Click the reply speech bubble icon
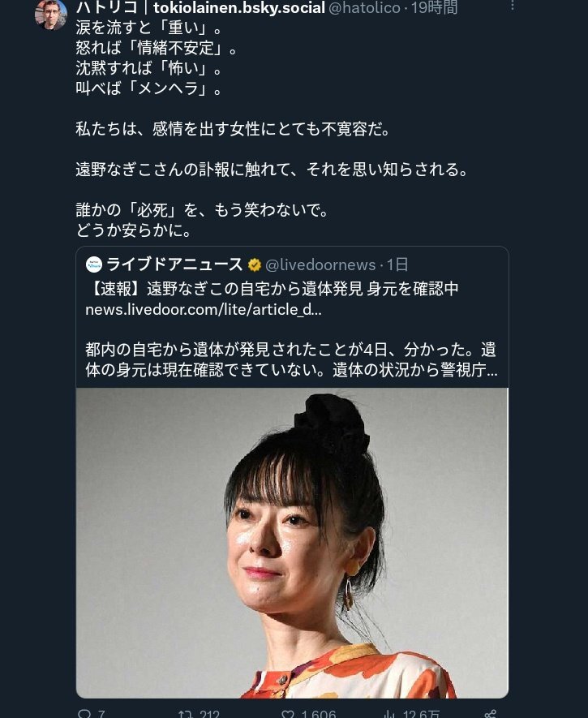Screen dimensions: 588x718 (84, 714)
